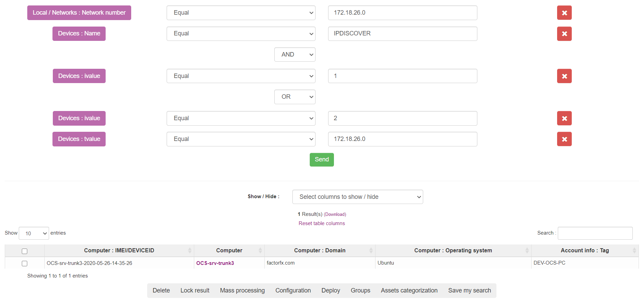This screenshot has width=644, height=301.
Task: Remove the ivalue equals 2 criterion
Action: (564, 118)
